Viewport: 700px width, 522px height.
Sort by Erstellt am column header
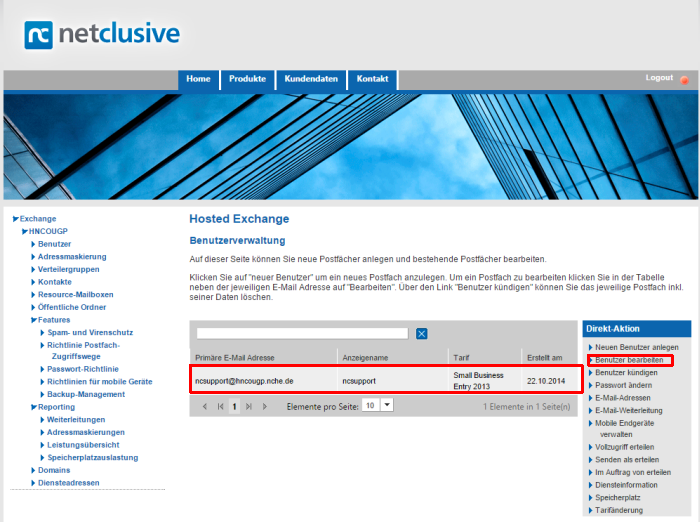click(x=544, y=358)
